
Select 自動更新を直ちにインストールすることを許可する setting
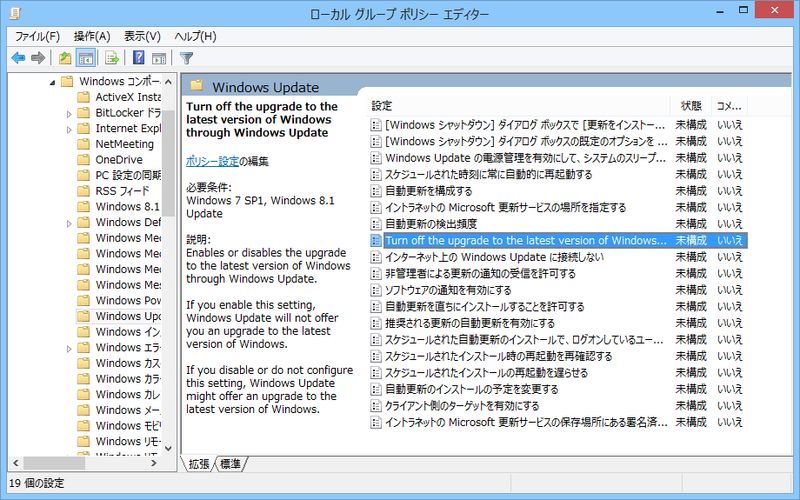click(484, 307)
